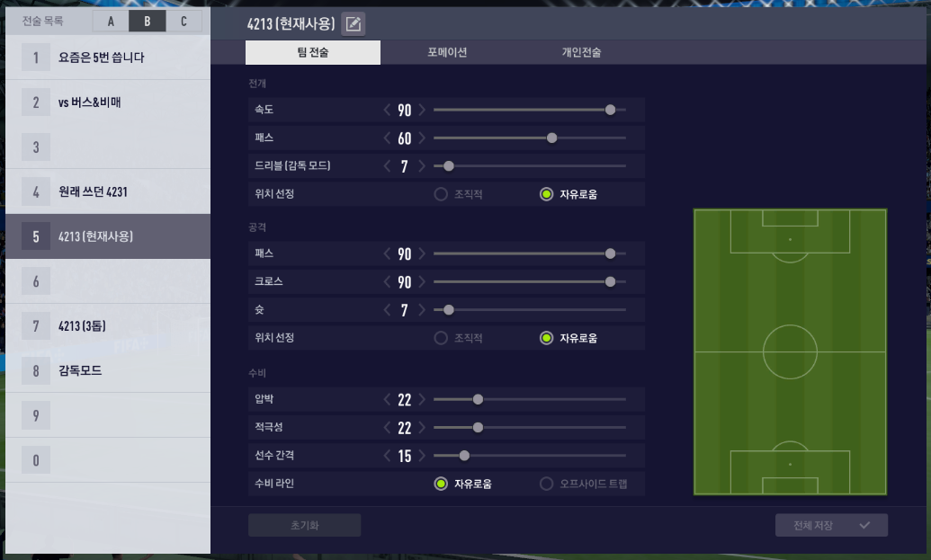
Task: Select 조직적 for 전개 위치 선정
Action: tap(441, 194)
